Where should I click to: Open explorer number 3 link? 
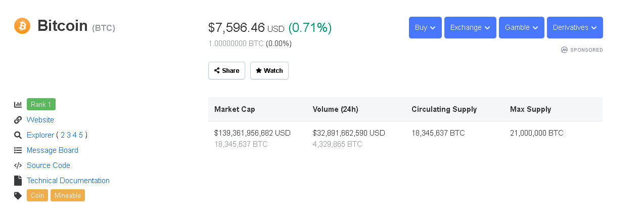pos(69,135)
